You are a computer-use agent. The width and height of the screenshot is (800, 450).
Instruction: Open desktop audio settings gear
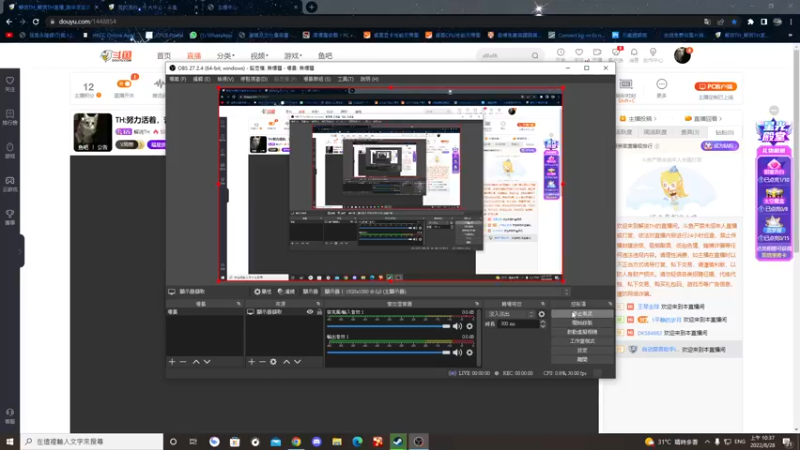pos(469,353)
